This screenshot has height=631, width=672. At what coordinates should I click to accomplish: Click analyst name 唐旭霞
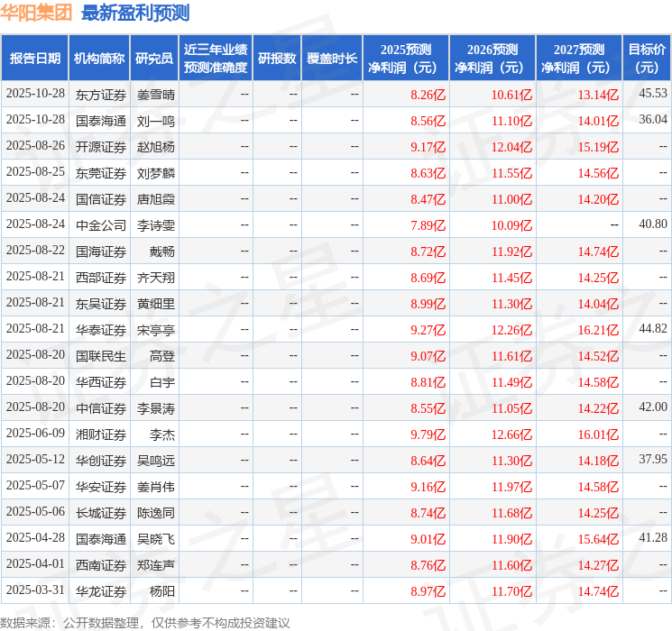pos(155,199)
